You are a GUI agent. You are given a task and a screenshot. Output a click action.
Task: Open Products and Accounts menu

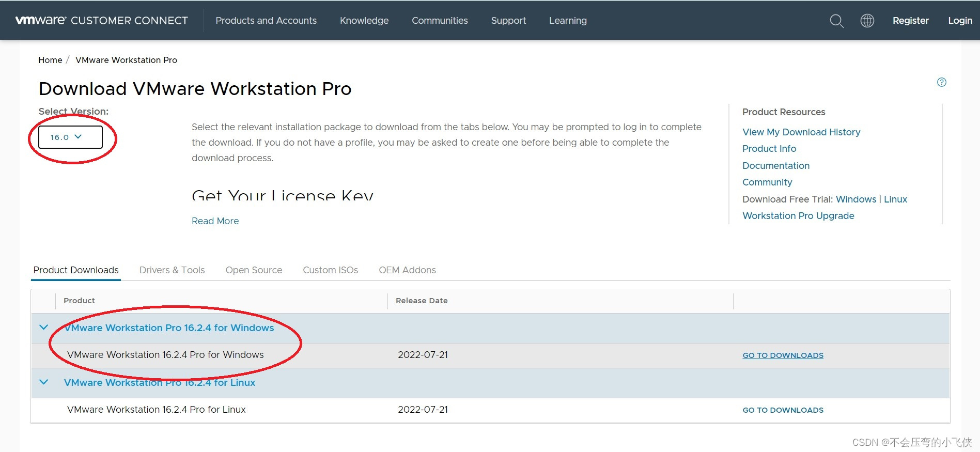266,21
